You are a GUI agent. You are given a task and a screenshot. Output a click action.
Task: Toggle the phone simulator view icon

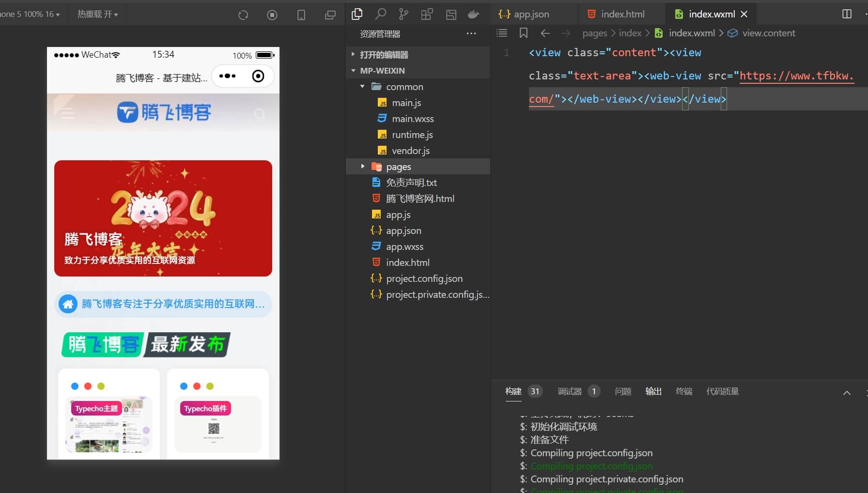pos(301,15)
